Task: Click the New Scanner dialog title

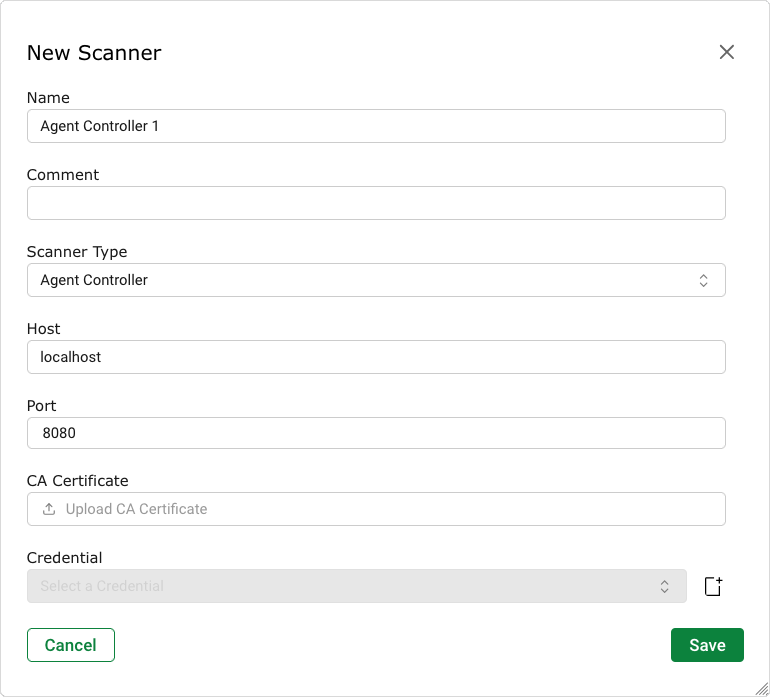Action: coord(94,53)
